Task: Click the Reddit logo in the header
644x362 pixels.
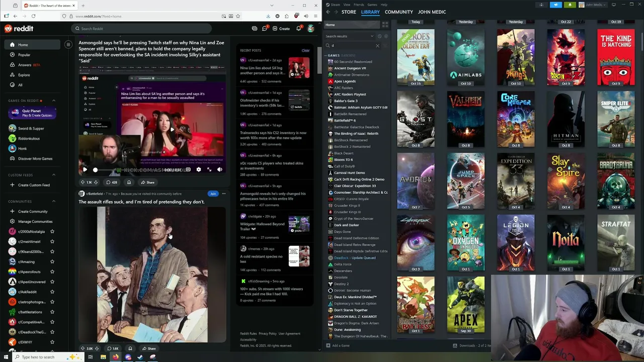Action: point(19,29)
